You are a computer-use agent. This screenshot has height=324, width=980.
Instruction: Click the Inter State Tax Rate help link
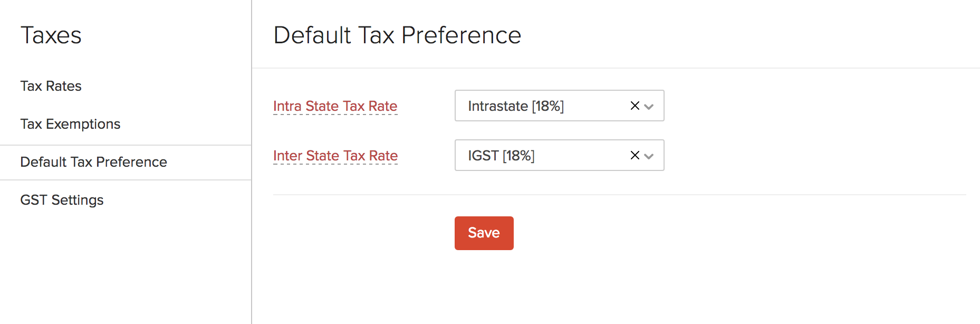tap(335, 156)
